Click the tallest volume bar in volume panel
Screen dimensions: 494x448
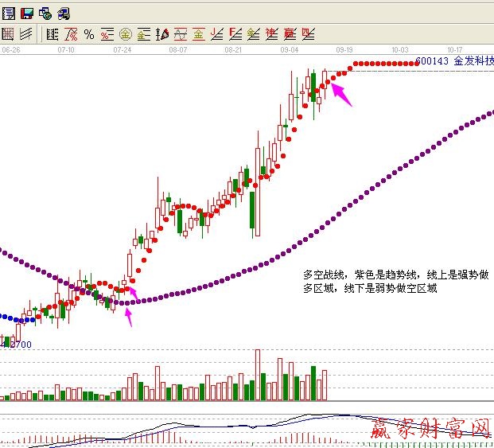(257, 374)
